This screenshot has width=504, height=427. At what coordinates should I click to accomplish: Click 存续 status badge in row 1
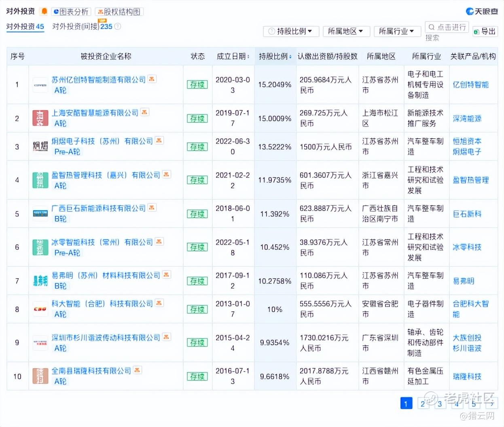pos(197,85)
